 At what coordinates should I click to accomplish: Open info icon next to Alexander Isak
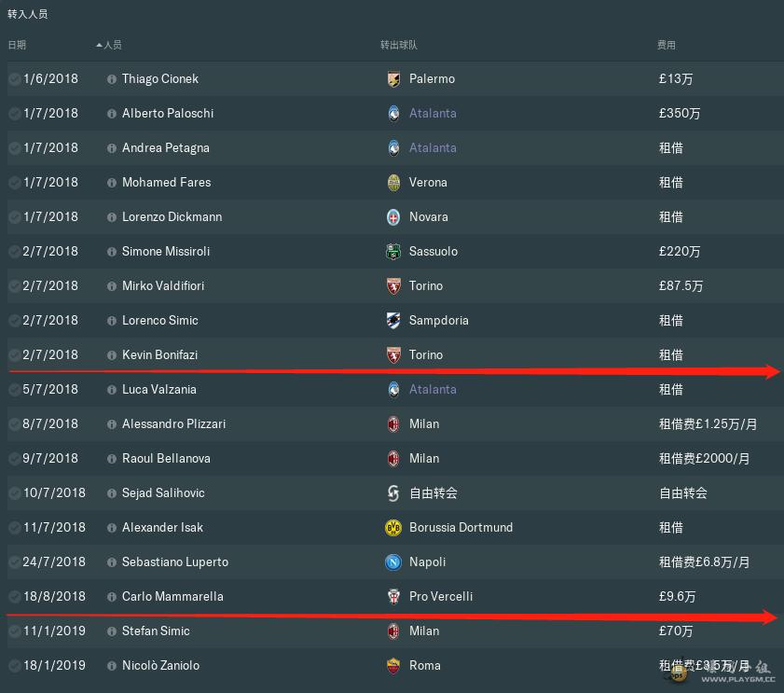pos(112,527)
